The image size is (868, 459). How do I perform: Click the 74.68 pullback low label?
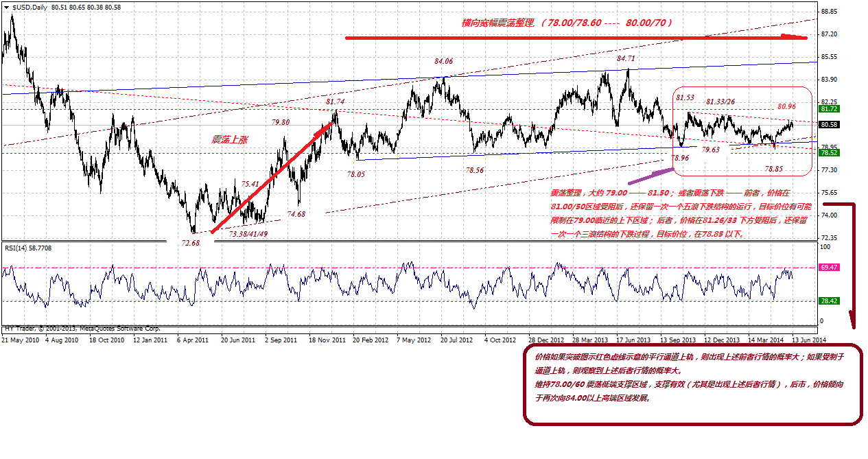(296, 214)
